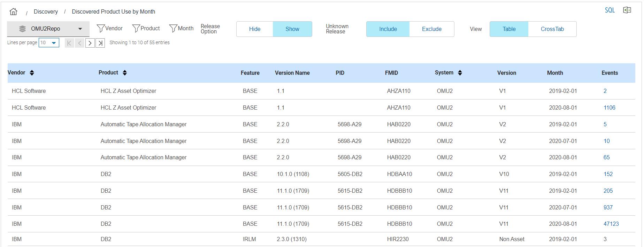
Task: Open the Product filter
Action: [146, 29]
